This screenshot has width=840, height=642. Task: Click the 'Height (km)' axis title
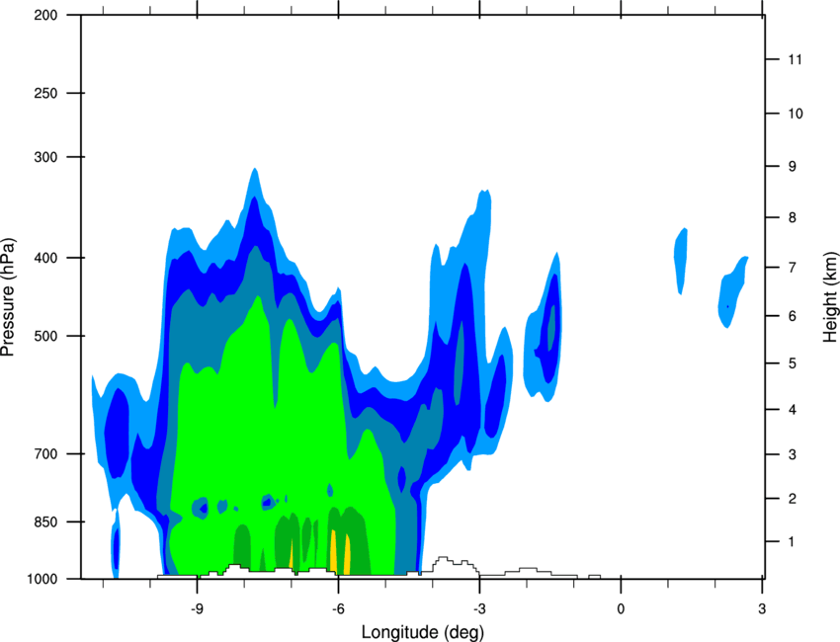tap(830, 296)
